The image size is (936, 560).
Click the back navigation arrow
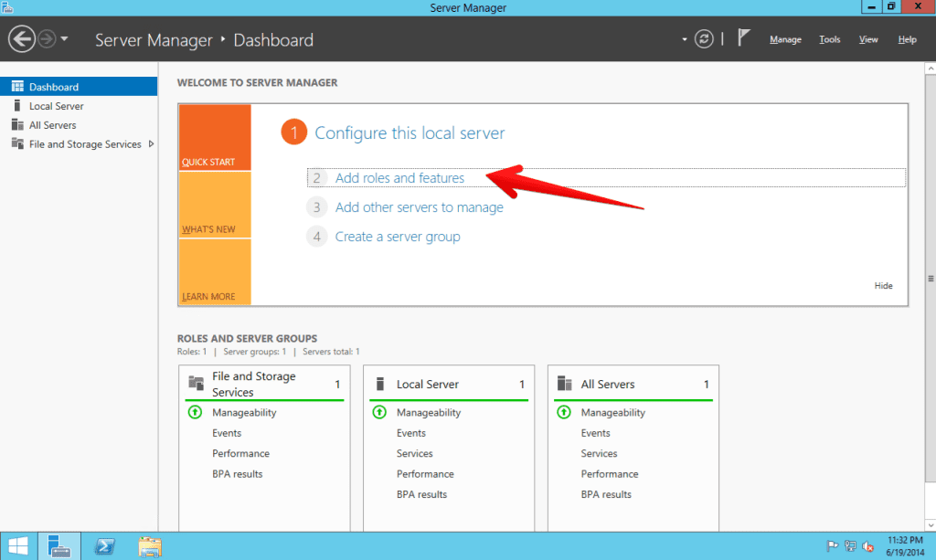coord(22,39)
